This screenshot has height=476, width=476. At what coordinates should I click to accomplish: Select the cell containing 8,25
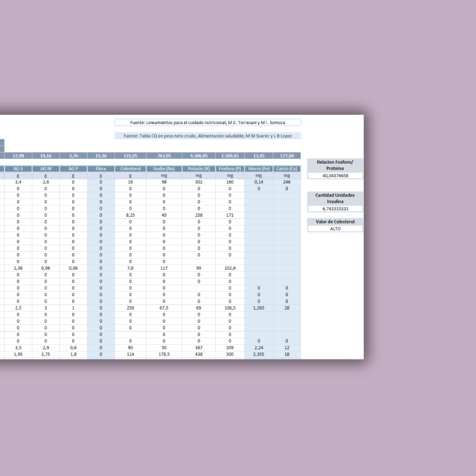point(130,215)
